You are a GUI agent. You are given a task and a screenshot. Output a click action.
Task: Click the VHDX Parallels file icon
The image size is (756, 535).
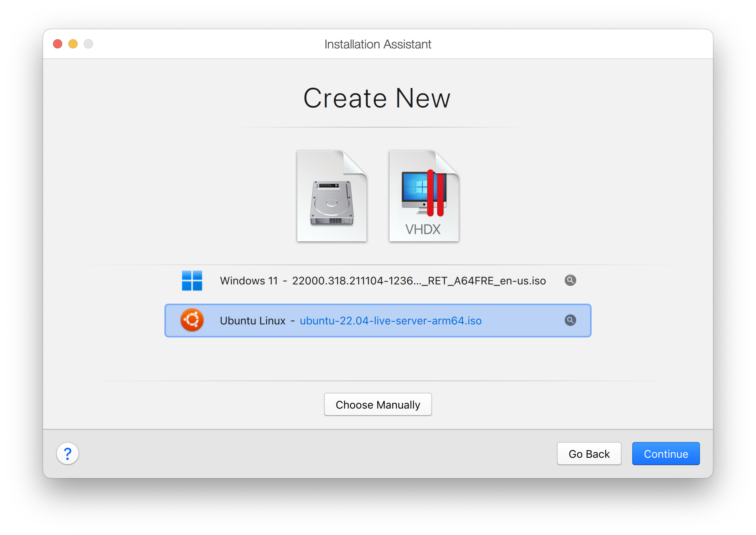[424, 196]
